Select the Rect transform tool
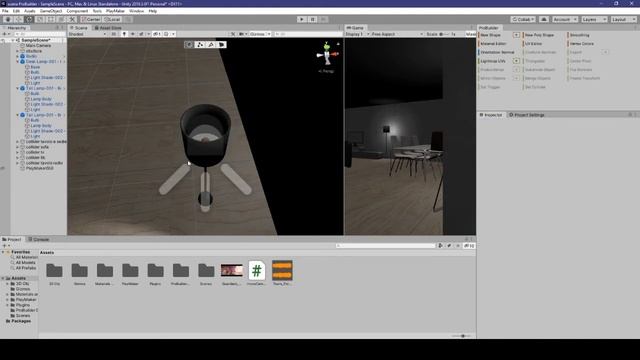 51,20
